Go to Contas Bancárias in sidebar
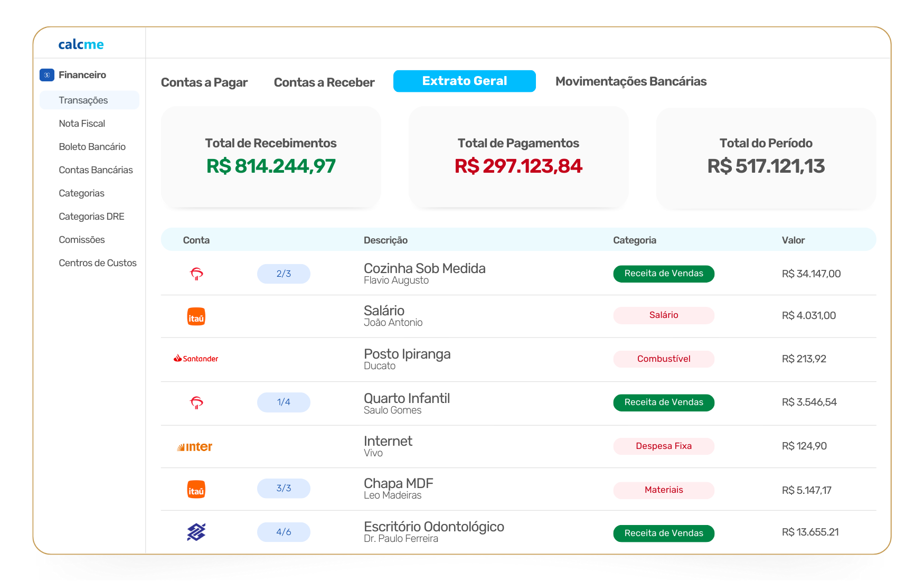Image resolution: width=924 pixels, height=581 pixels. [x=96, y=170]
